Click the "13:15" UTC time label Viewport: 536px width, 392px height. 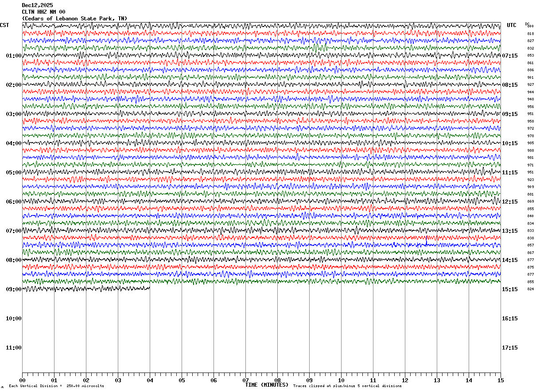pos(510,231)
